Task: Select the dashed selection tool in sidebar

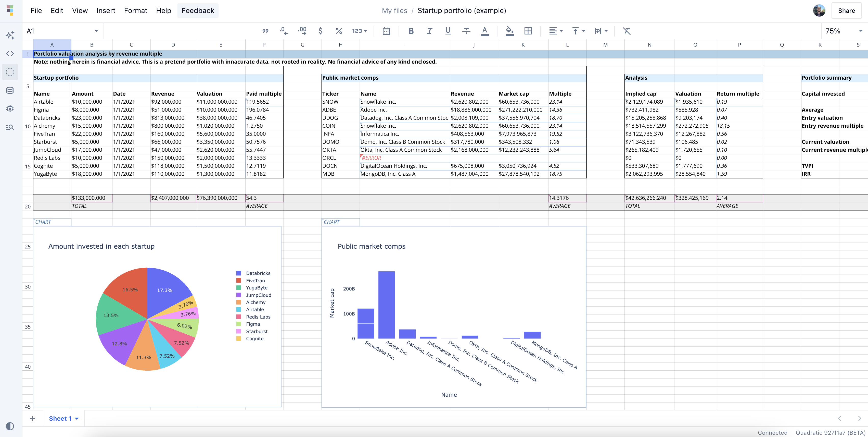Action: click(10, 72)
